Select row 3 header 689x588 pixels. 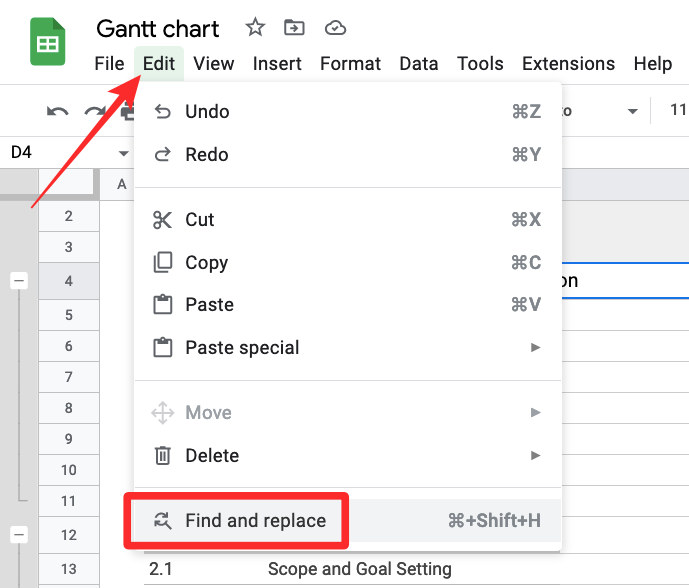(69, 247)
